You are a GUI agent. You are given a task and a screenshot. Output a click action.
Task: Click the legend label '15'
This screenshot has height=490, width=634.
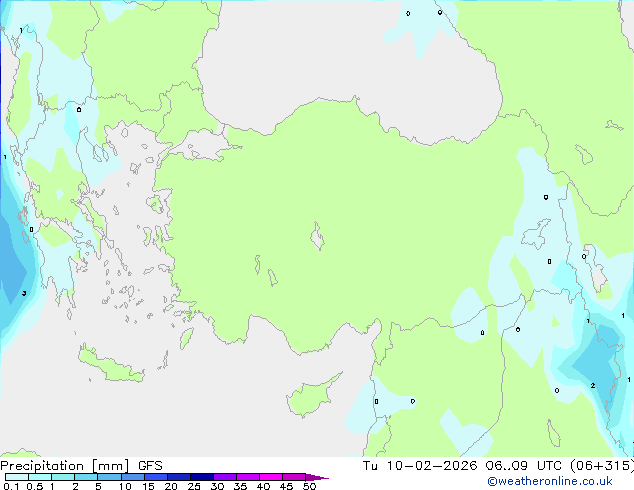tap(148, 486)
